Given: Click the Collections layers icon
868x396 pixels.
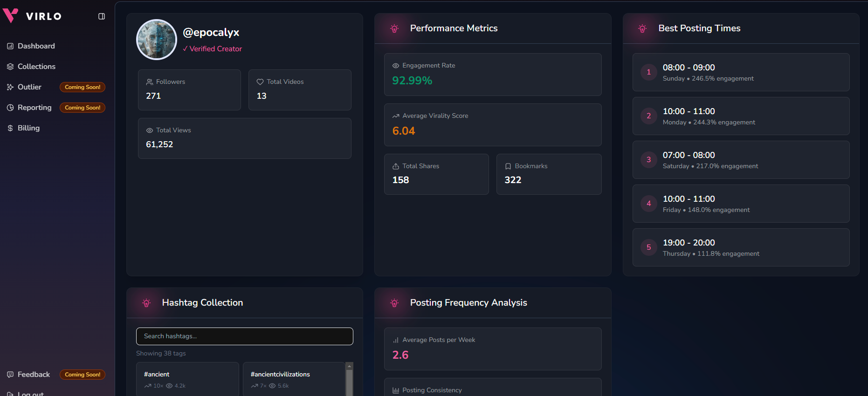Looking at the screenshot, I should pyautogui.click(x=10, y=67).
